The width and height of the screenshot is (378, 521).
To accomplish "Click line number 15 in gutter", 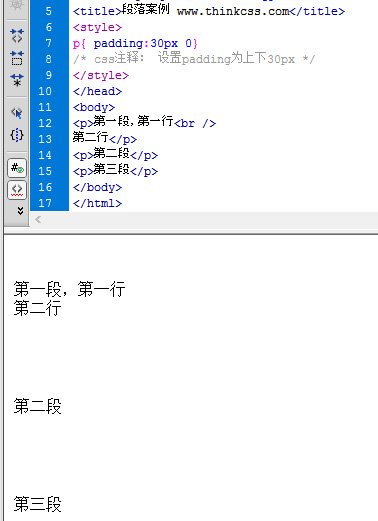I will [x=45, y=171].
